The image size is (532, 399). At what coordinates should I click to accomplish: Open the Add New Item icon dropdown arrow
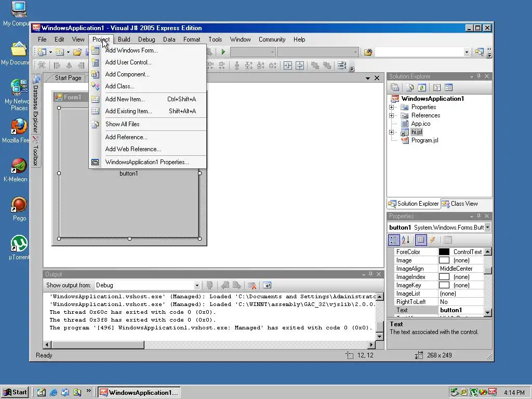click(x=68, y=52)
